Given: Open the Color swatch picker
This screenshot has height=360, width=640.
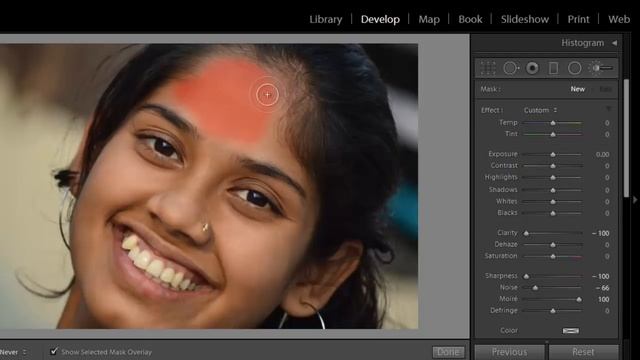Looking at the screenshot, I should tap(571, 331).
